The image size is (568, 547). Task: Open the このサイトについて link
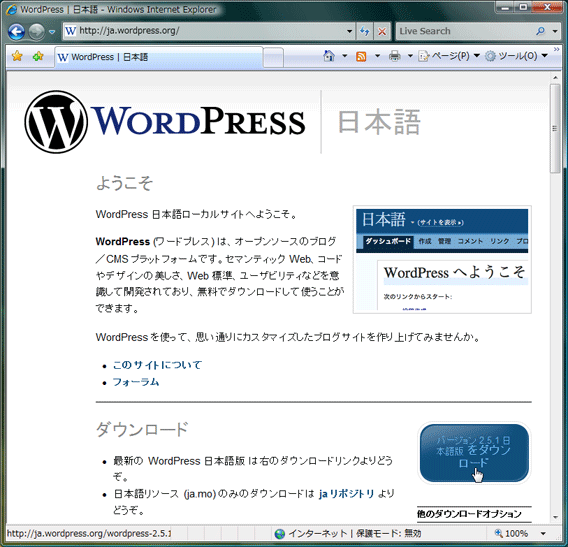click(x=157, y=365)
